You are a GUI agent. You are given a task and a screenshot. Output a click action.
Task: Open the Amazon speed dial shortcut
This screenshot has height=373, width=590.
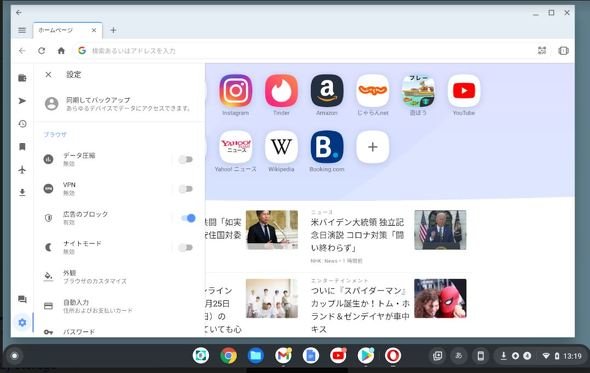327,91
